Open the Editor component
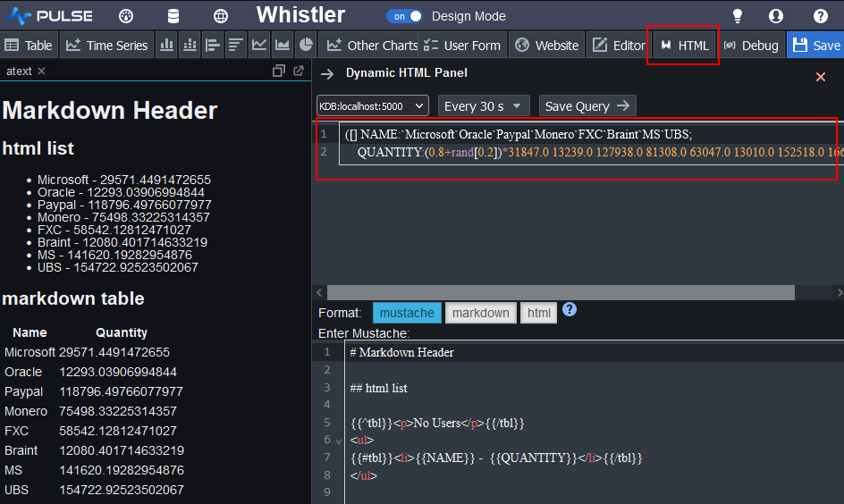 tap(619, 46)
